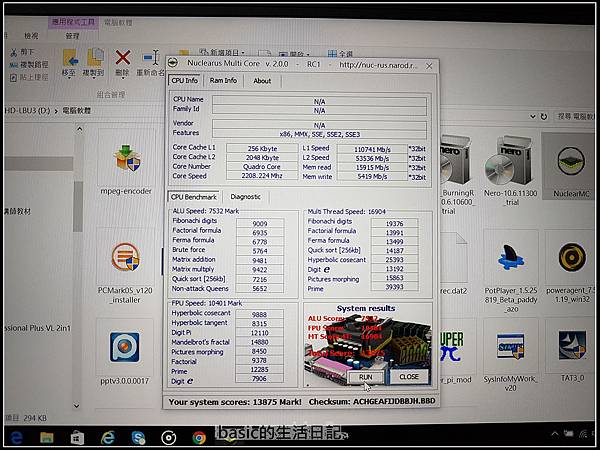Screen dimensions: 600x450
Task: Click the Features field "x86, MMX, SSE, SSE2, SSE3"
Action: (319, 134)
